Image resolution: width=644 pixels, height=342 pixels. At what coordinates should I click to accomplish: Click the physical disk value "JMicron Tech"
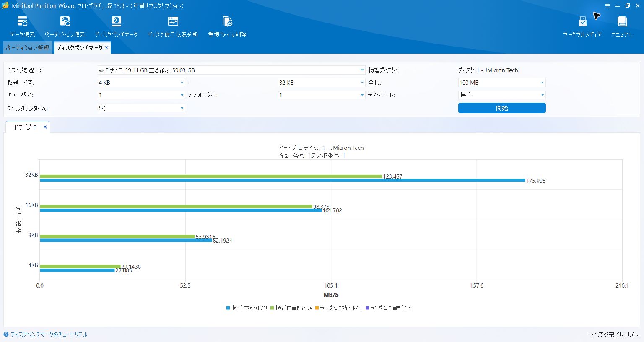click(x=502, y=70)
